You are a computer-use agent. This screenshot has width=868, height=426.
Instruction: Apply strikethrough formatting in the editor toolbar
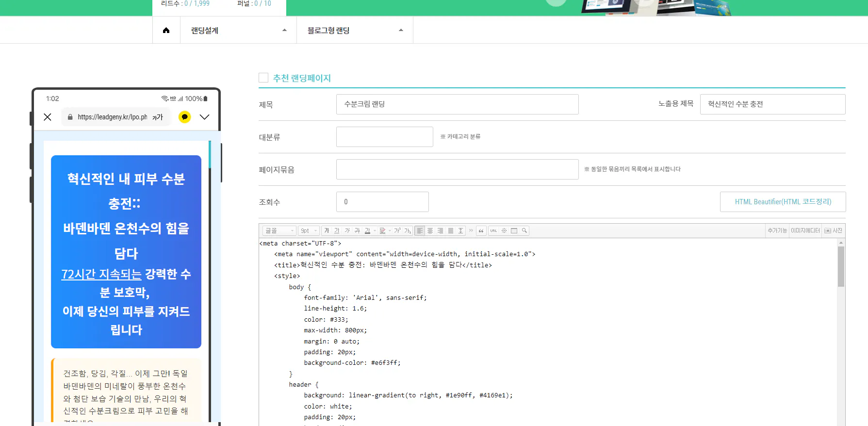pyautogui.click(x=357, y=230)
